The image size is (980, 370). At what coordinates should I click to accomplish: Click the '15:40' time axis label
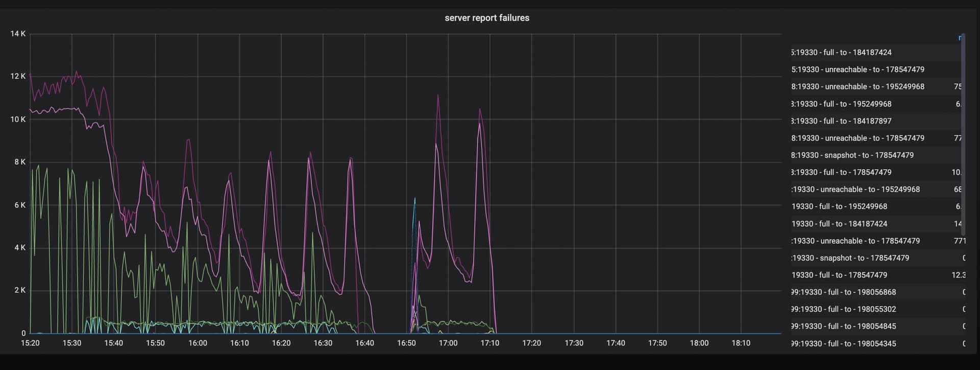tap(114, 343)
